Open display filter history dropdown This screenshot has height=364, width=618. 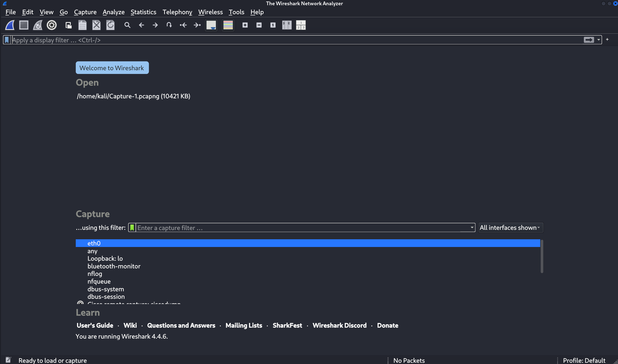click(599, 40)
